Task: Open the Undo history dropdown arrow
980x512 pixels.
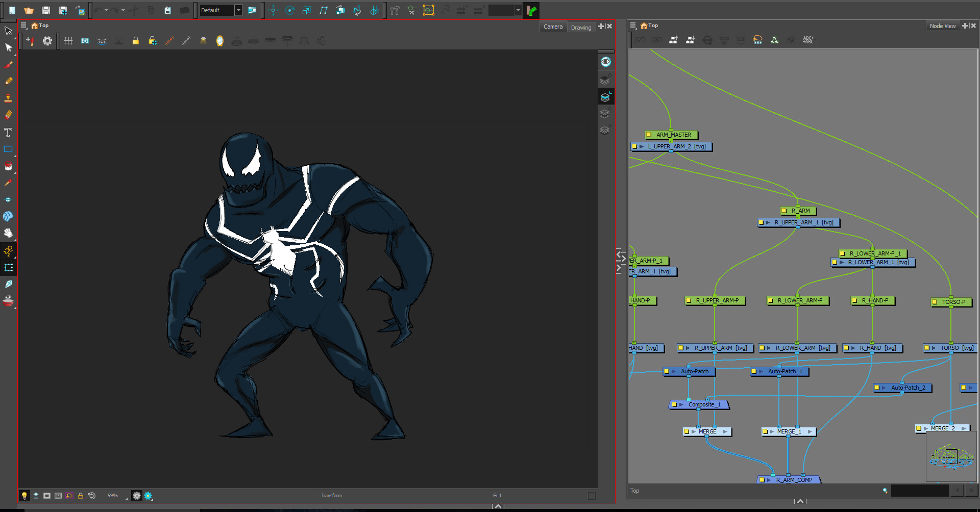Action: (x=106, y=10)
